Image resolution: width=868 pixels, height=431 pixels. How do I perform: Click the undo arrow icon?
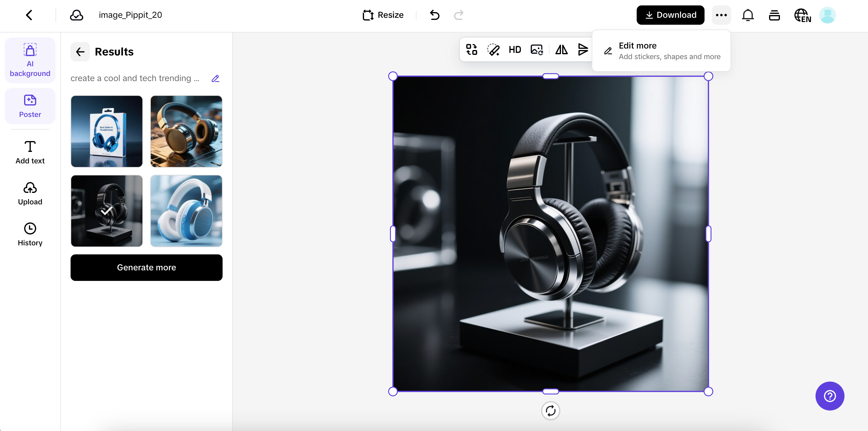pyautogui.click(x=435, y=15)
